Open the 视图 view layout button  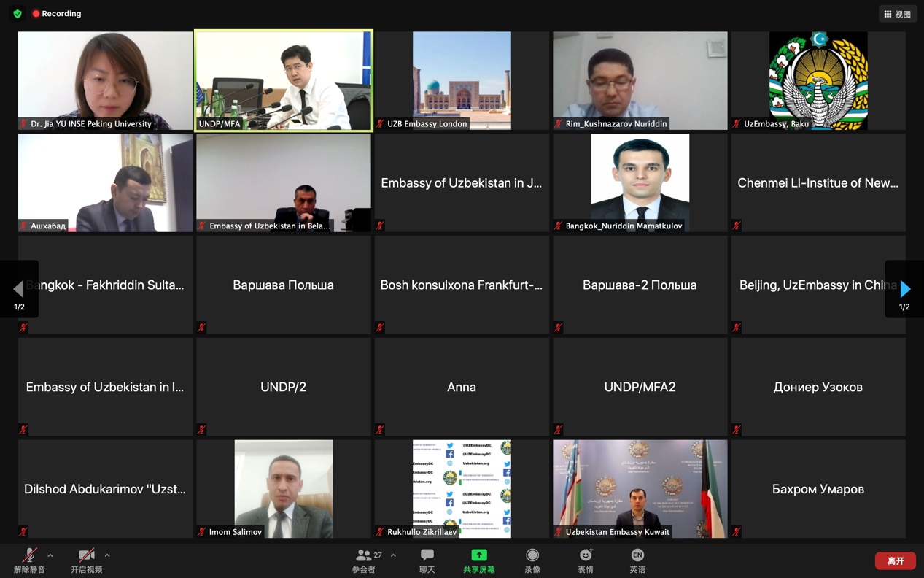tap(898, 14)
